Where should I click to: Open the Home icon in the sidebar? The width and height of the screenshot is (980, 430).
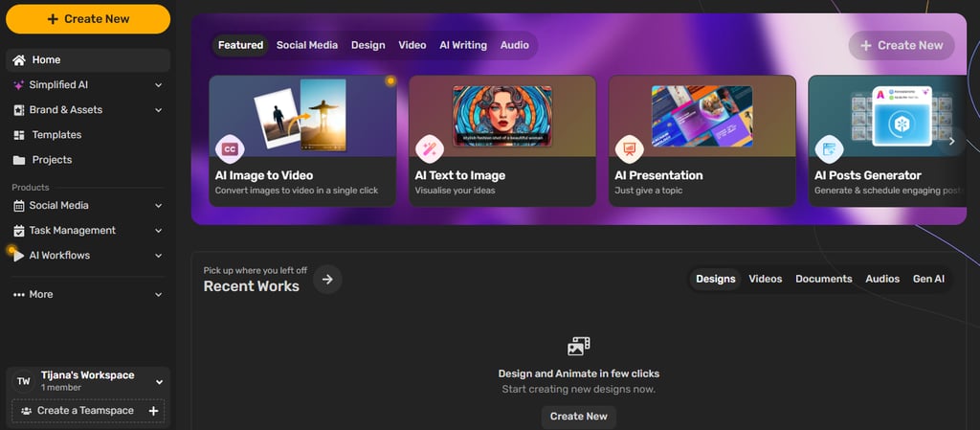19,60
